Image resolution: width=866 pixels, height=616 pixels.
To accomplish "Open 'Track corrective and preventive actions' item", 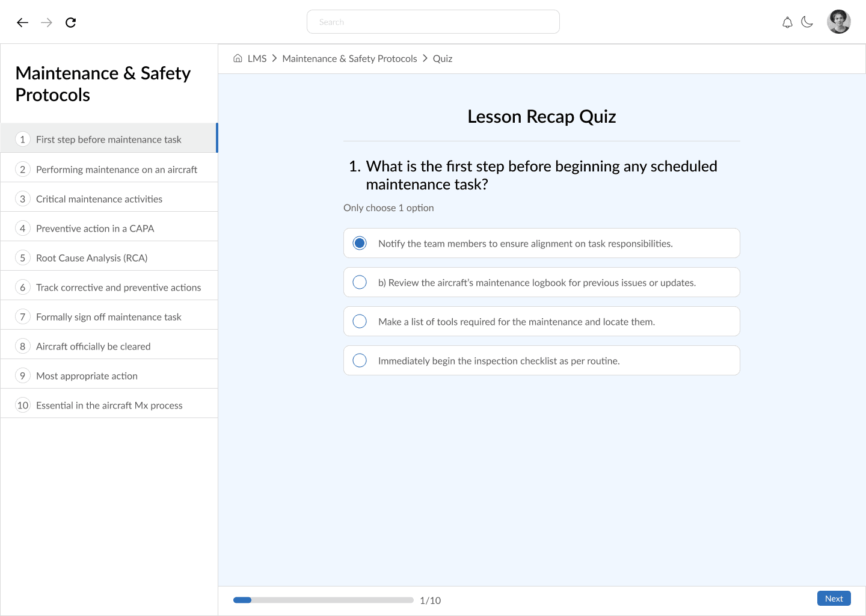I will pos(109,287).
